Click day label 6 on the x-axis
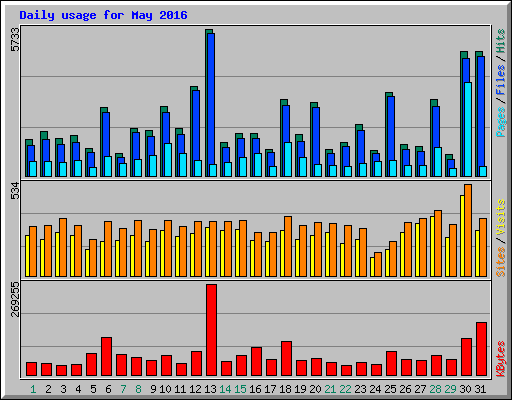512x400 pixels. pyautogui.click(x=108, y=389)
